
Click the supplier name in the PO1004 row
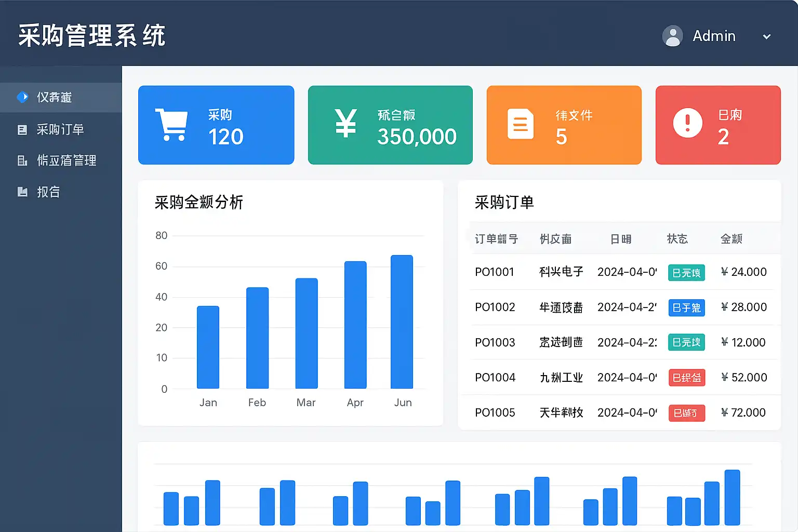click(561, 377)
